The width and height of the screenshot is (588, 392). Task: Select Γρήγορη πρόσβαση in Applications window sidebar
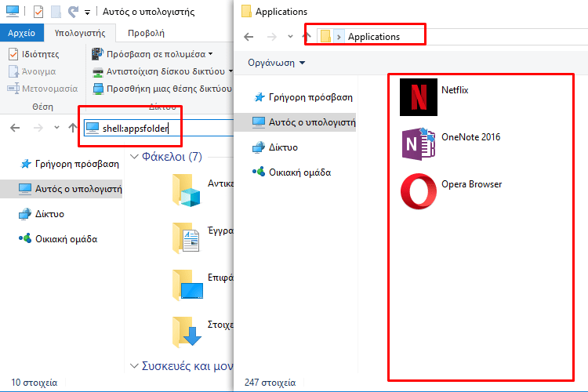coord(303,97)
